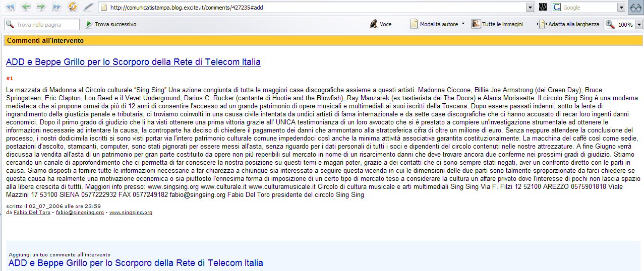The height and width of the screenshot is (271, 644).
Task: Go back with the green left arrow
Action: 25,7
